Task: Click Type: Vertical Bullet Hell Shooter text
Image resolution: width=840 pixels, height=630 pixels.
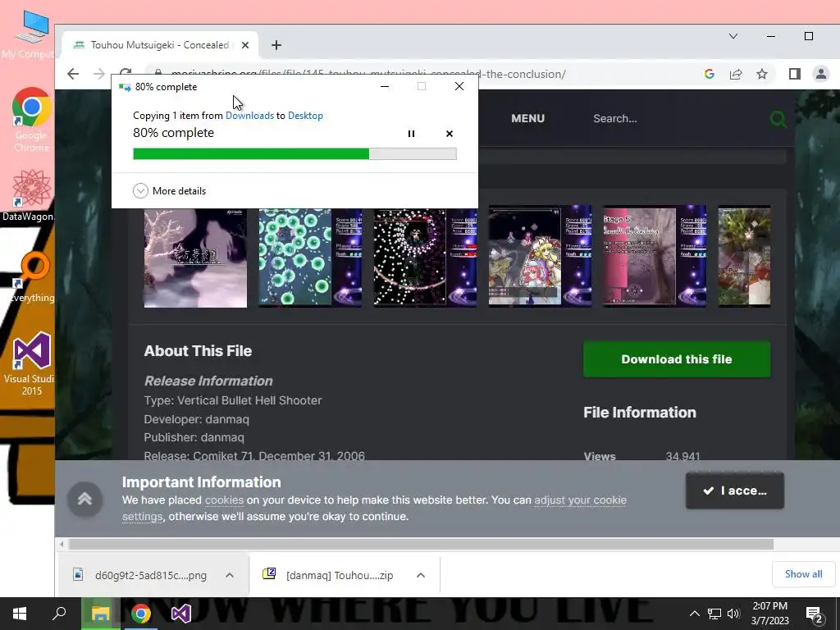Action: (233, 400)
